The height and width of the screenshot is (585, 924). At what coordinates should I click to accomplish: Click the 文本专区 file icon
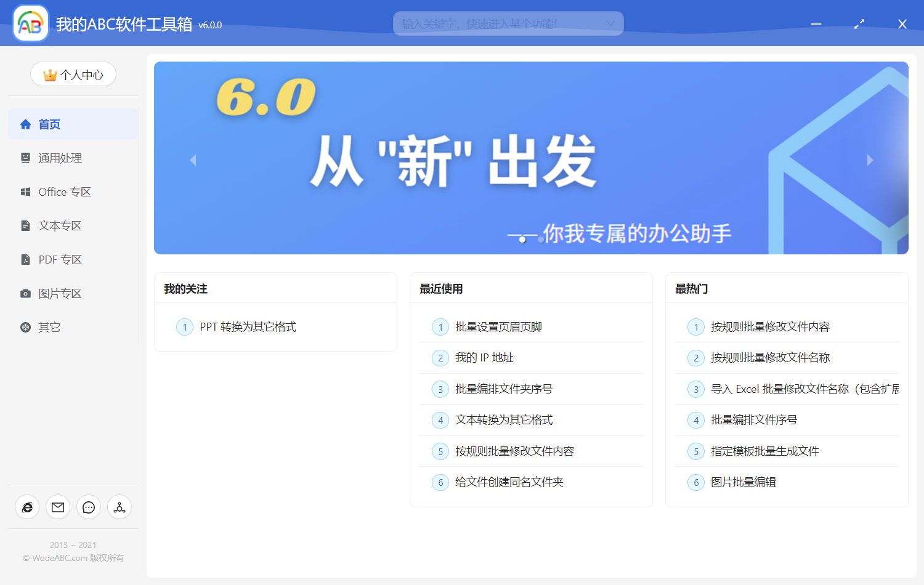[25, 225]
